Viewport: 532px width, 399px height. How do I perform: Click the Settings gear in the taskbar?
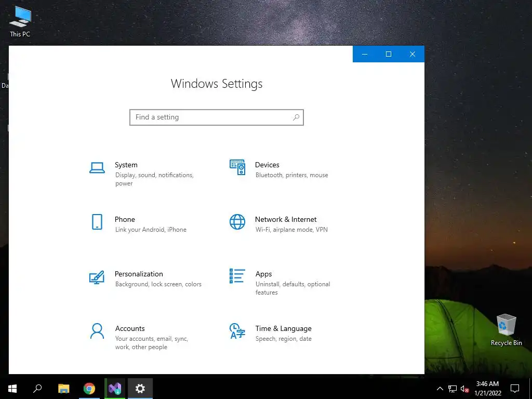click(140, 389)
